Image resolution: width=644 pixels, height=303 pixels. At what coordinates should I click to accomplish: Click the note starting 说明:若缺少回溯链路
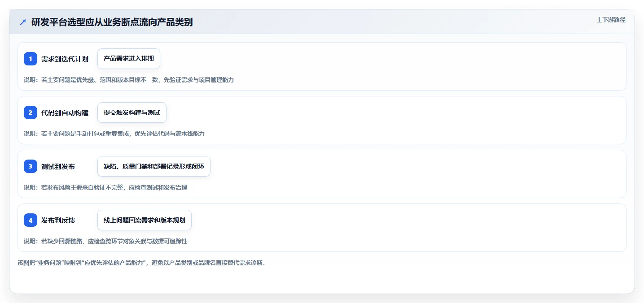(105, 241)
